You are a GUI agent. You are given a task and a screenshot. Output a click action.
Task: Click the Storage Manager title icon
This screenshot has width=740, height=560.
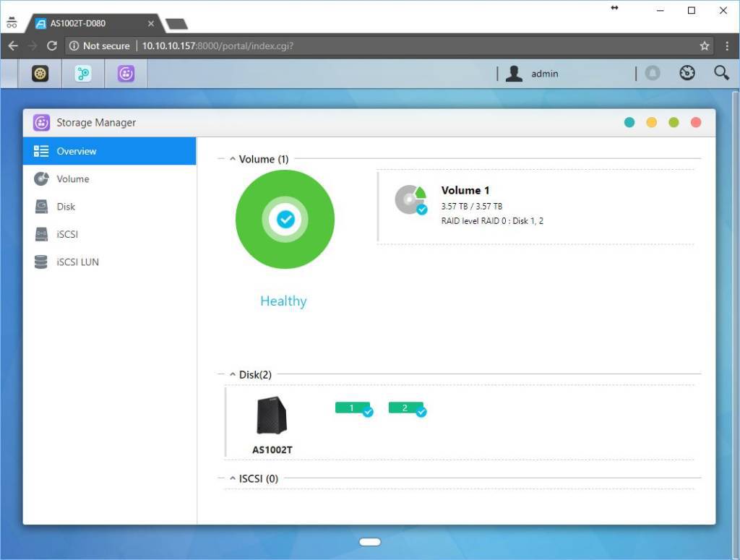(x=41, y=123)
